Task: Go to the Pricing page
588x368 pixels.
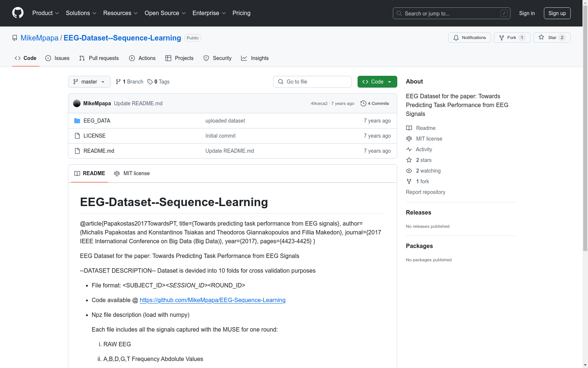Action: (x=241, y=13)
